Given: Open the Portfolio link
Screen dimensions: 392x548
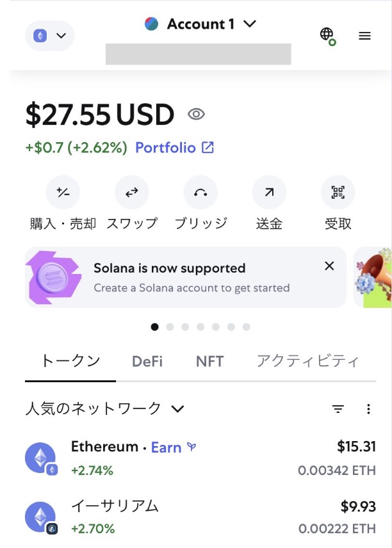Looking at the screenshot, I should (x=174, y=148).
